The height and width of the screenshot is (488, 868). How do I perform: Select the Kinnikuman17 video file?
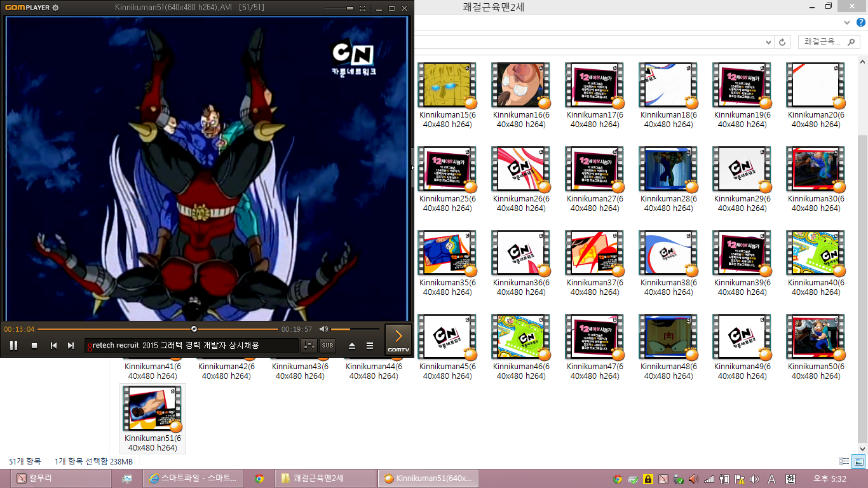pos(593,95)
